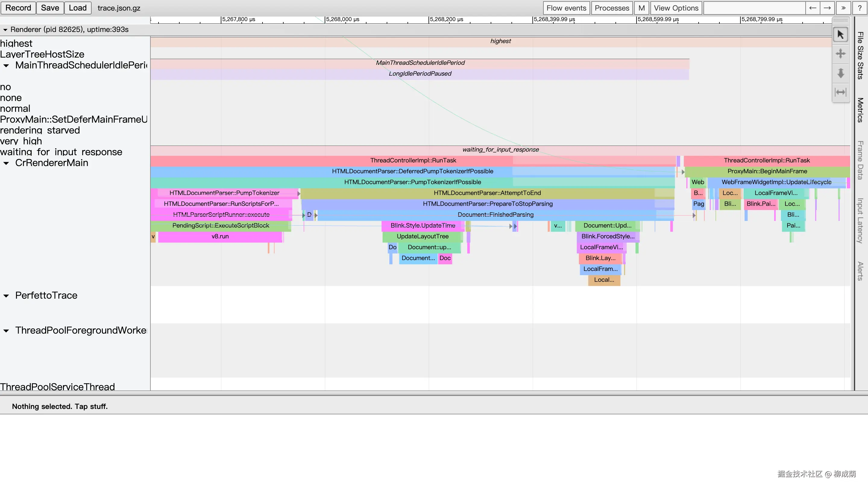This screenshot has width=868, height=490.
Task: Open the Input Latency side tab
Action: point(860,221)
